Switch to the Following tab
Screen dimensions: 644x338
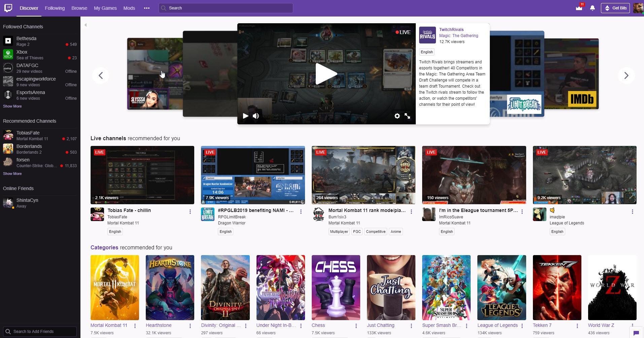(x=55, y=8)
